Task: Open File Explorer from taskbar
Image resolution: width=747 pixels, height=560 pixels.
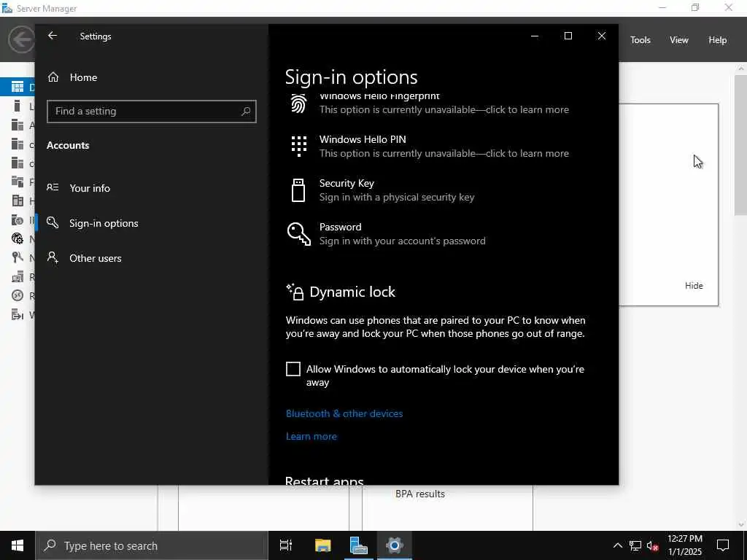Action: coord(322,545)
